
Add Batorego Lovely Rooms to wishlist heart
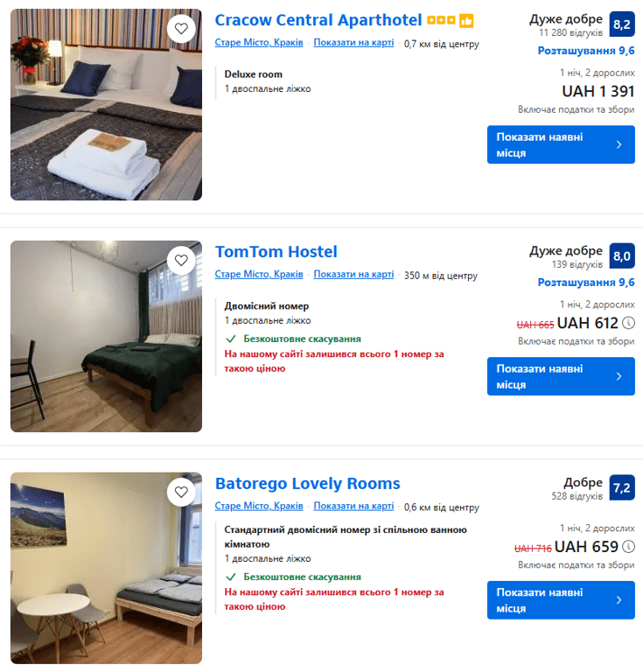pyautogui.click(x=181, y=492)
